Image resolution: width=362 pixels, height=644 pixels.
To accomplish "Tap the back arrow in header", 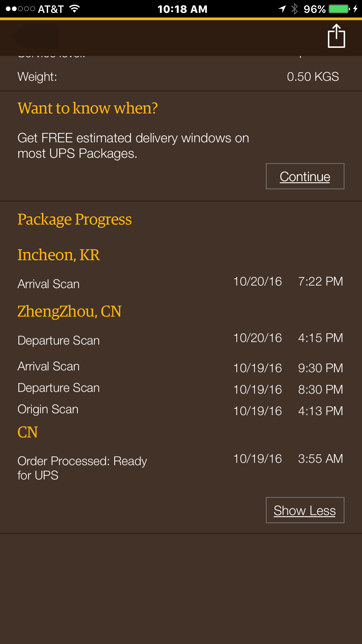I will pos(35,36).
